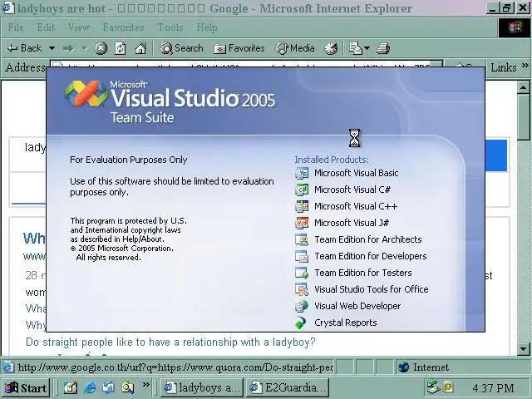The height and width of the screenshot is (399, 532).
Task: Click the Links toolbar label
Action: pos(504,67)
